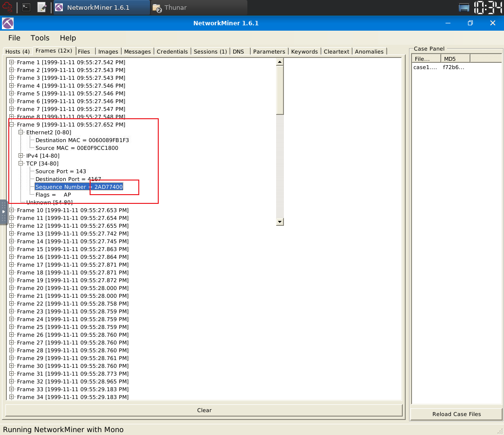Viewport: 504px width, 435px height.
Task: Select Source Port = 143 row
Action: click(61, 171)
